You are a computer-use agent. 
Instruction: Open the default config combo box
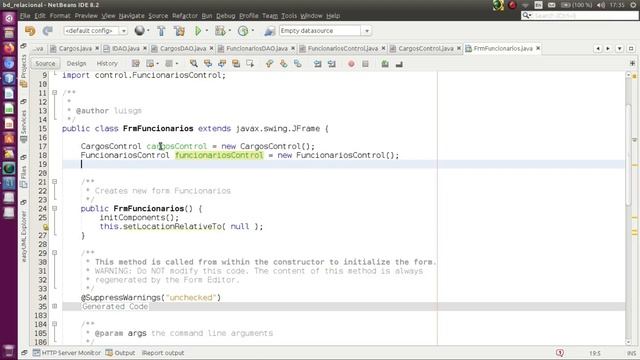tap(95, 31)
